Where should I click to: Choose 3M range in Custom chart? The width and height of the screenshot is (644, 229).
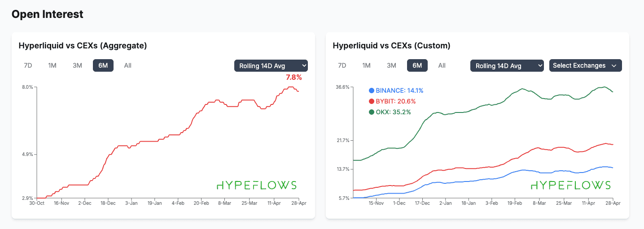[391, 65]
